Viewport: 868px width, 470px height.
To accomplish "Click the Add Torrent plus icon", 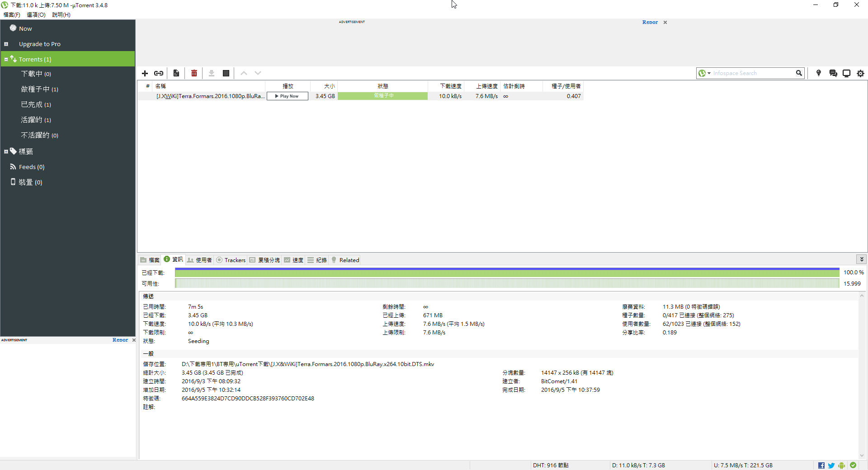I will click(x=145, y=73).
